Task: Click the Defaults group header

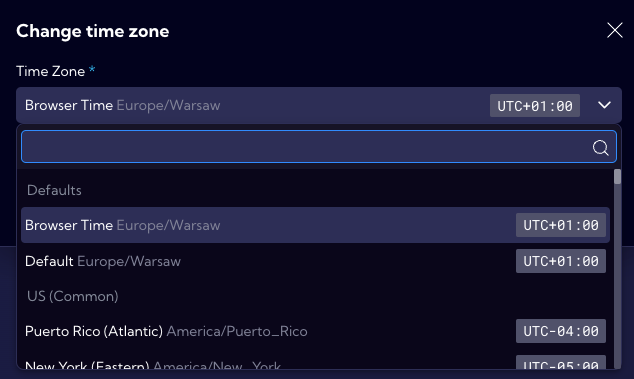Action: (x=54, y=190)
